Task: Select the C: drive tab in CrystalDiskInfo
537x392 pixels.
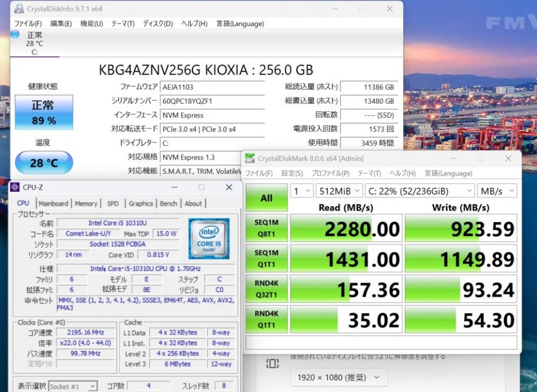Action: (x=34, y=43)
